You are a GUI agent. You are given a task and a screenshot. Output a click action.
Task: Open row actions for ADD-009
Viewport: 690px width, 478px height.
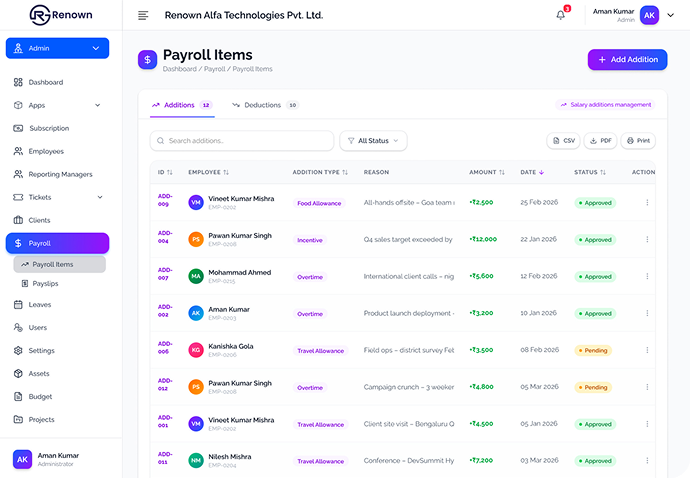pos(647,203)
